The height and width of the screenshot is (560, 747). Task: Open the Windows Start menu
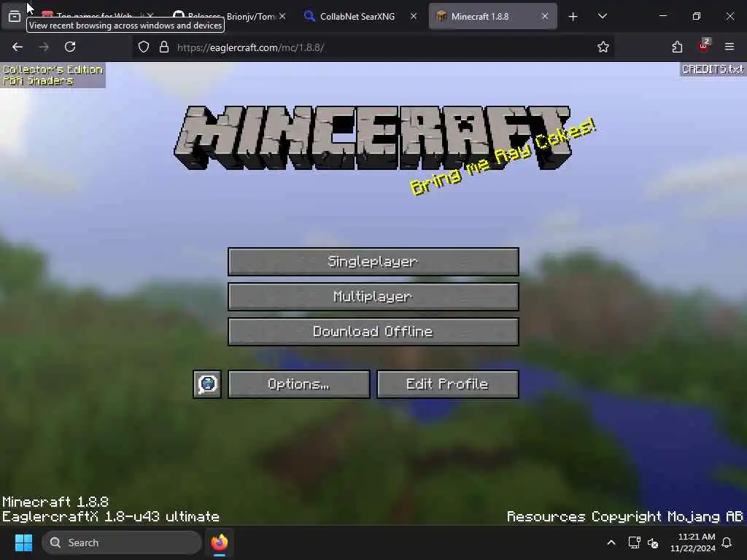[x=23, y=542]
